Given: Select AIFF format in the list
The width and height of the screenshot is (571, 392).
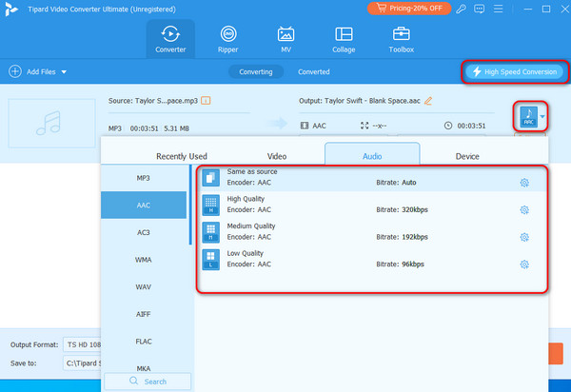Looking at the screenshot, I should (x=144, y=314).
